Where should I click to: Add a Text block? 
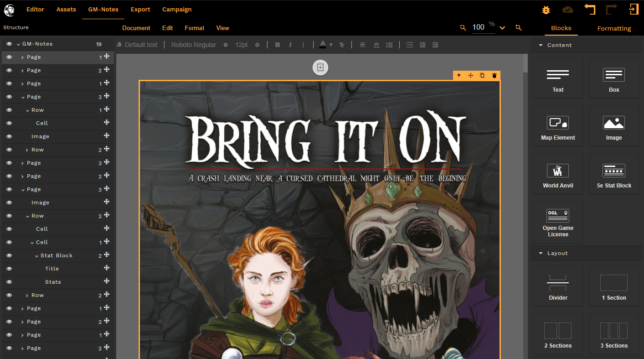coord(558,78)
